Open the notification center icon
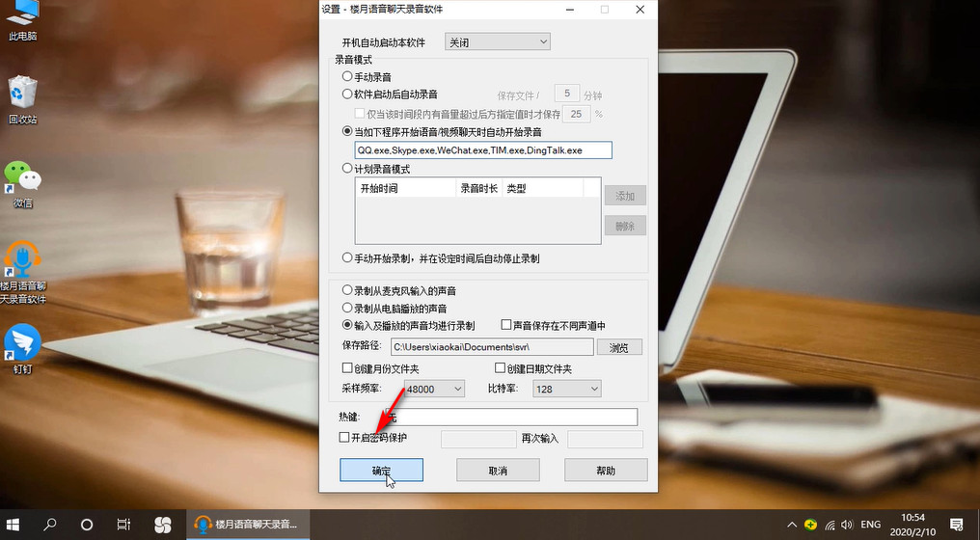This screenshot has width=980, height=540. click(956, 525)
